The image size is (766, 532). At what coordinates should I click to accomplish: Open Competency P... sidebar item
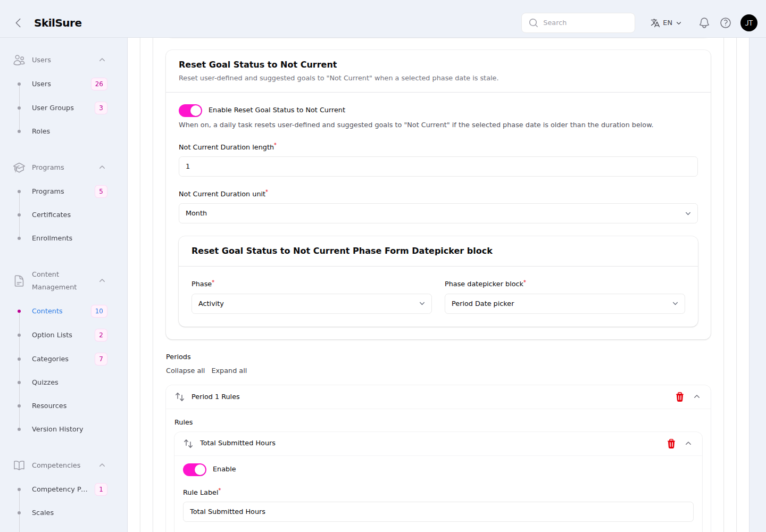tap(60, 489)
